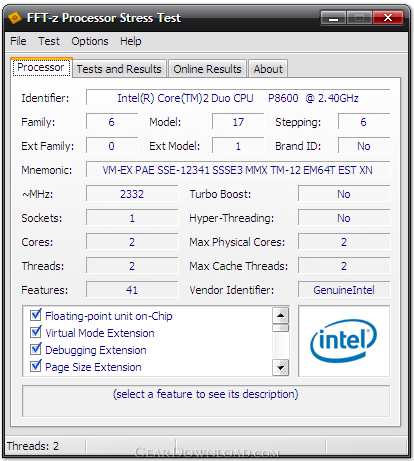414x461 pixels.
Task: Toggle Floating-point unit on-Chip checkbox
Action: [35, 315]
